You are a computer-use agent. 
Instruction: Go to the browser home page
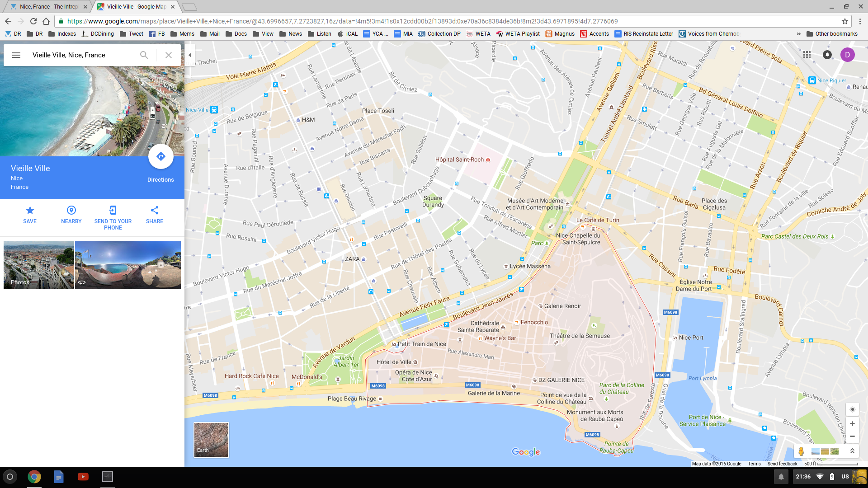point(46,21)
